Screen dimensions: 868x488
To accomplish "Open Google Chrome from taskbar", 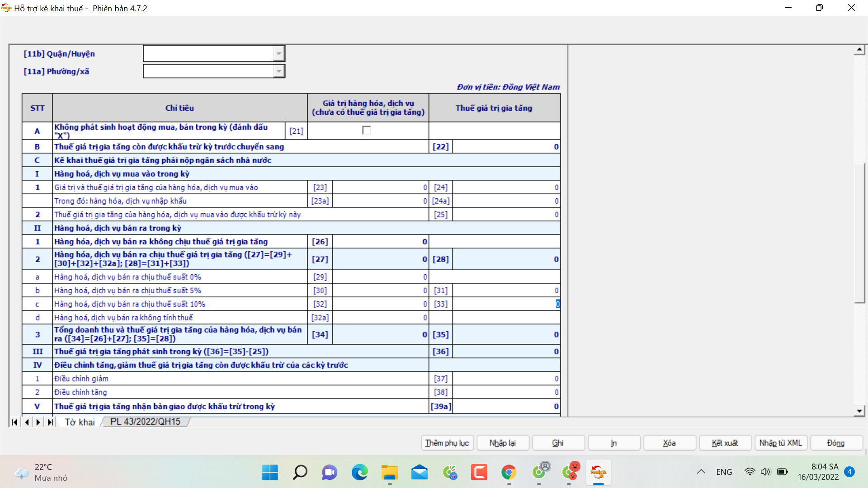I will point(509,473).
